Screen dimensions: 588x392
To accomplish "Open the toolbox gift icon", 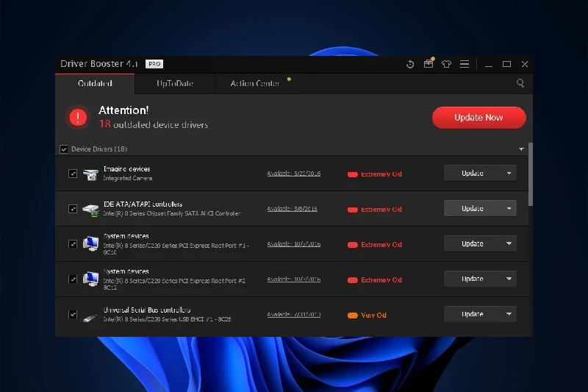I will (x=429, y=63).
